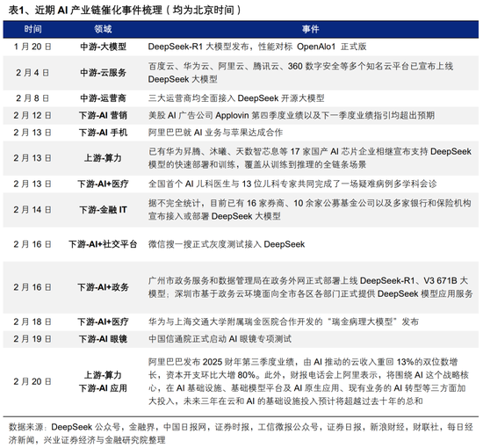
Task: Click the Applovin 第四季度业绩 event text
Action: pos(292,116)
